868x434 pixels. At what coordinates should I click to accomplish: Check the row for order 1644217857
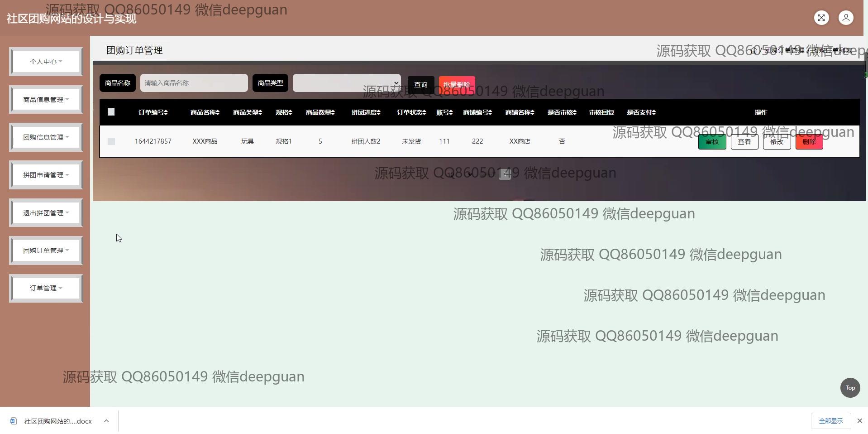point(111,141)
